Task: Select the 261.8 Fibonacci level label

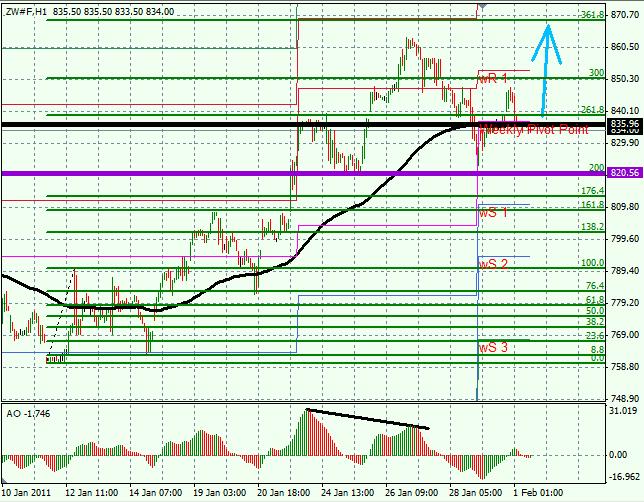Action: 593,110
